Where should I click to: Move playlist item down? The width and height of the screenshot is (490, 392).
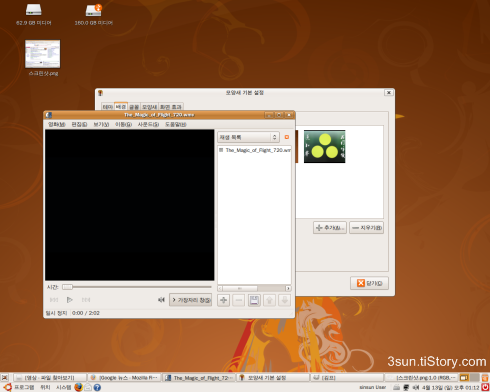[285, 300]
